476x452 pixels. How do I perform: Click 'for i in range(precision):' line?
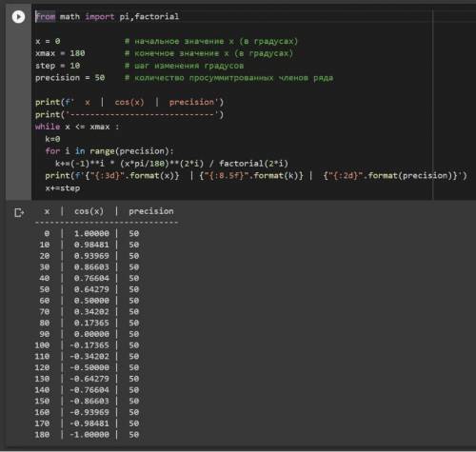coord(109,151)
